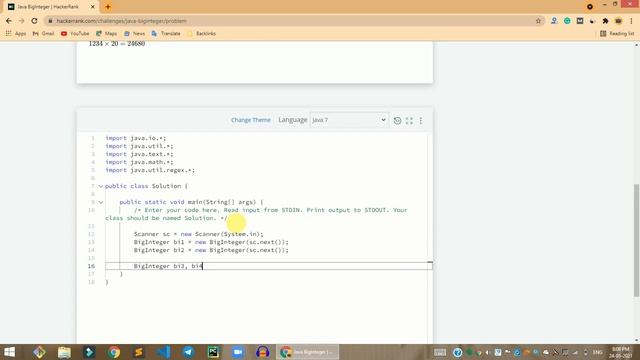640x360 pixels.
Task: Click the address bar URL
Action: [122, 21]
